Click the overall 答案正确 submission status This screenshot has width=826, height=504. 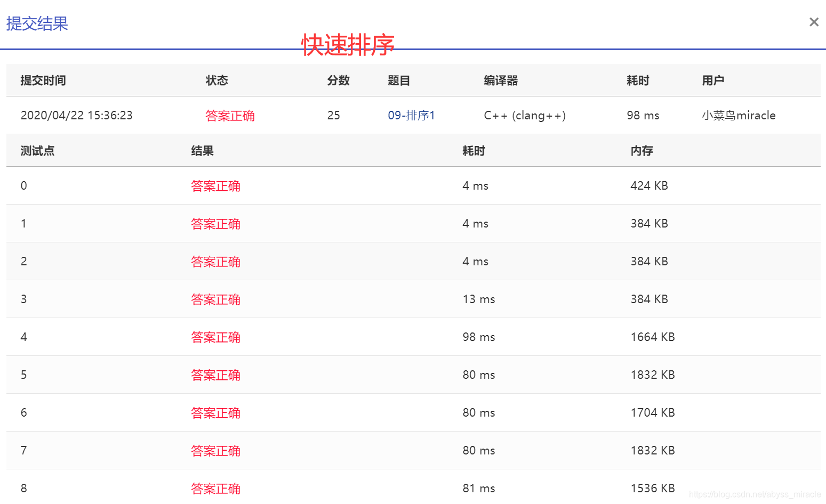(x=230, y=115)
